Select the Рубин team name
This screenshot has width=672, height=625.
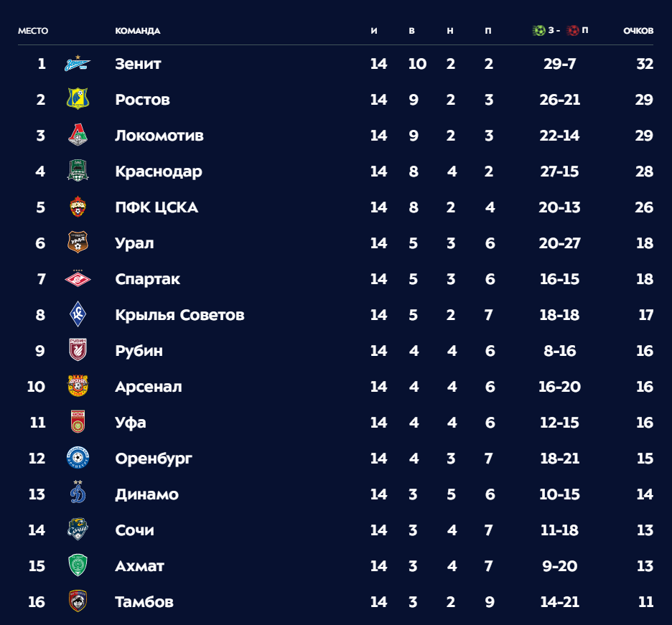click(x=139, y=351)
